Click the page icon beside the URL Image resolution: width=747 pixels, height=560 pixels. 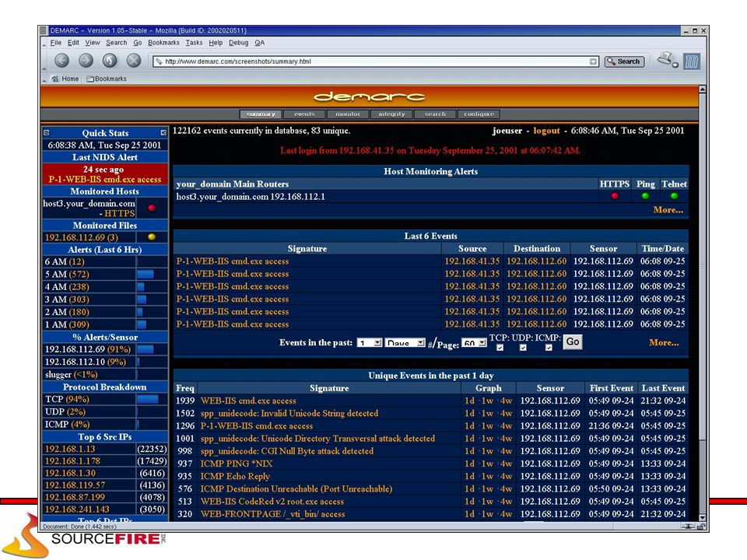coord(159,61)
